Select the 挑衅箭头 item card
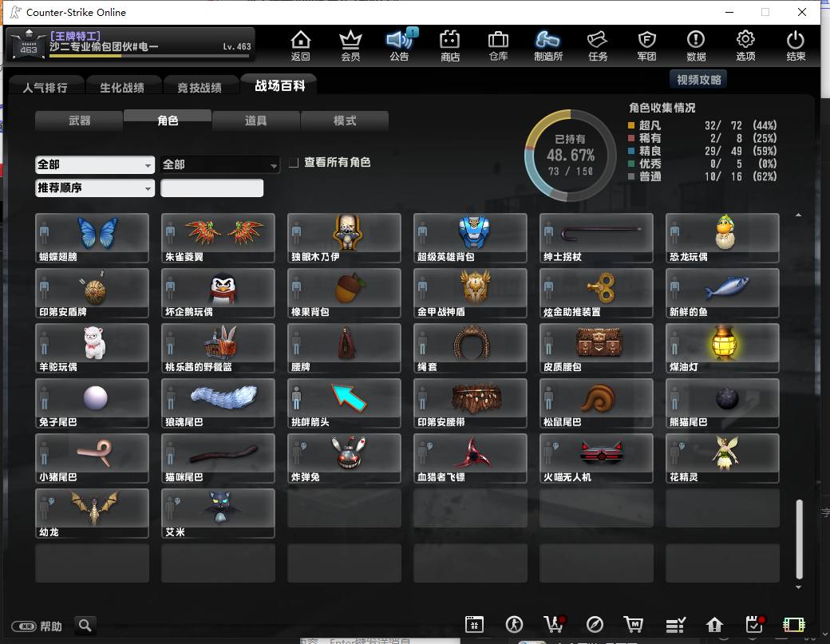Screen dimensions: 830x644 click(x=344, y=403)
